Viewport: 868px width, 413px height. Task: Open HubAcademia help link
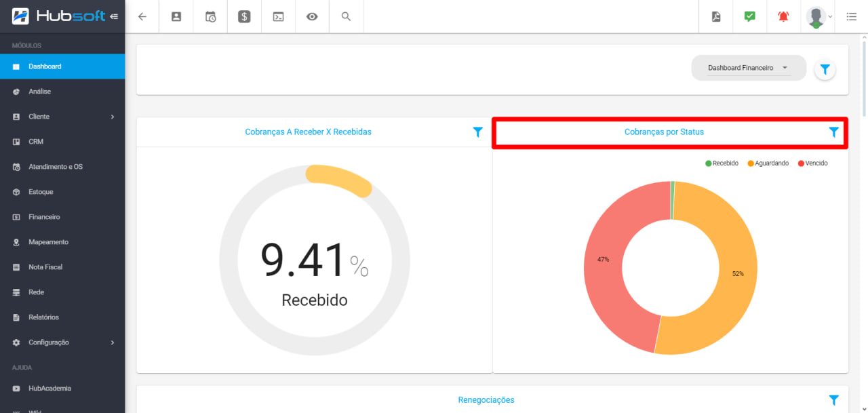[62, 389]
